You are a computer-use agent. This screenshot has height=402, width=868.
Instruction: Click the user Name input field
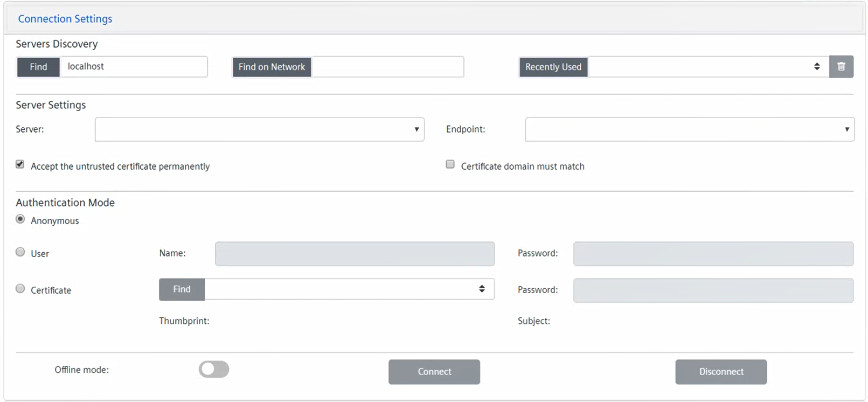point(355,254)
